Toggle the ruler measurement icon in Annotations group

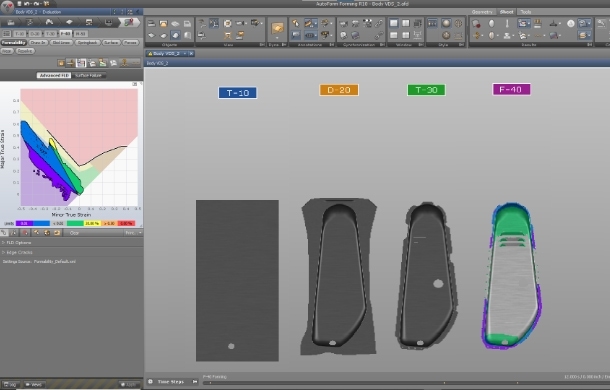point(310,23)
